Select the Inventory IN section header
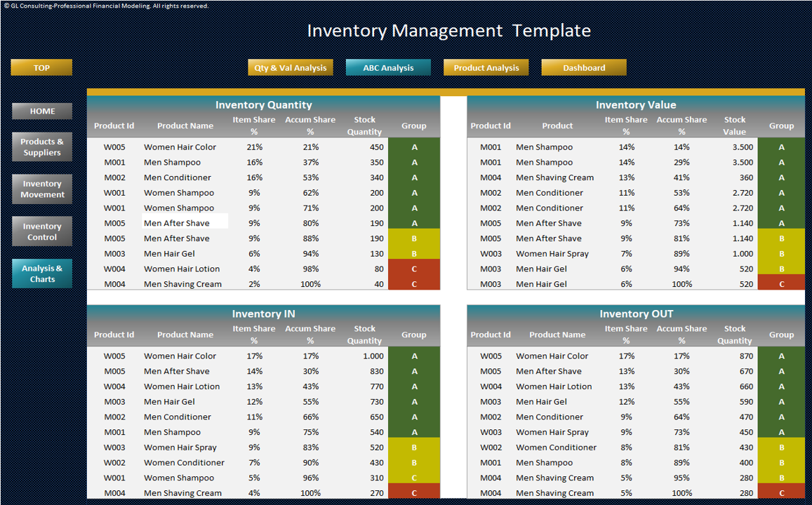This screenshot has height=505, width=812. tap(264, 314)
